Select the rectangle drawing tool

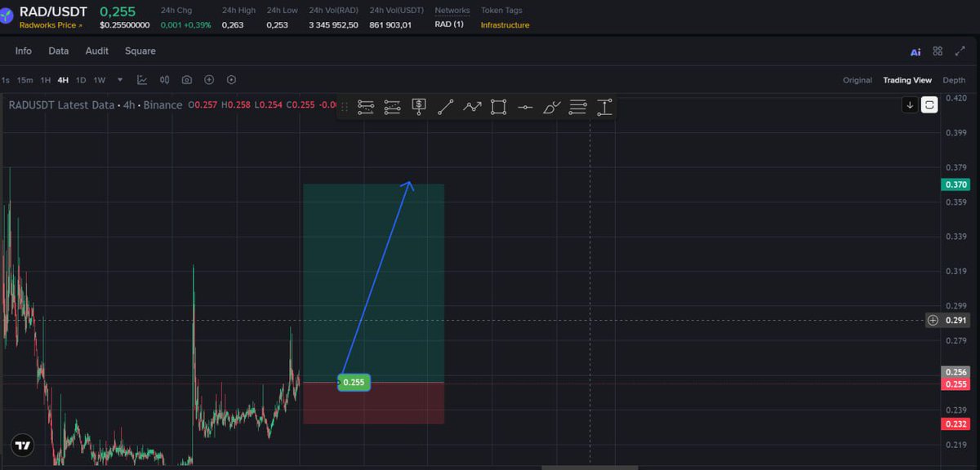[499, 107]
